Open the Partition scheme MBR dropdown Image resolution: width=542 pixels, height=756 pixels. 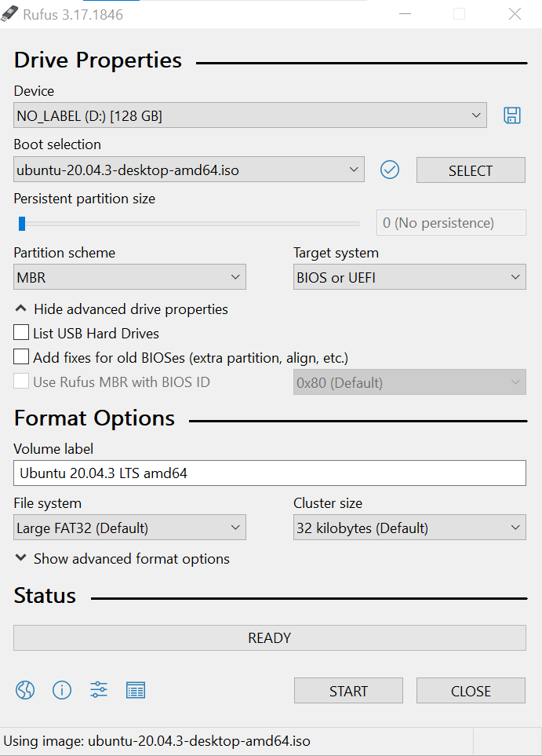[x=129, y=277]
